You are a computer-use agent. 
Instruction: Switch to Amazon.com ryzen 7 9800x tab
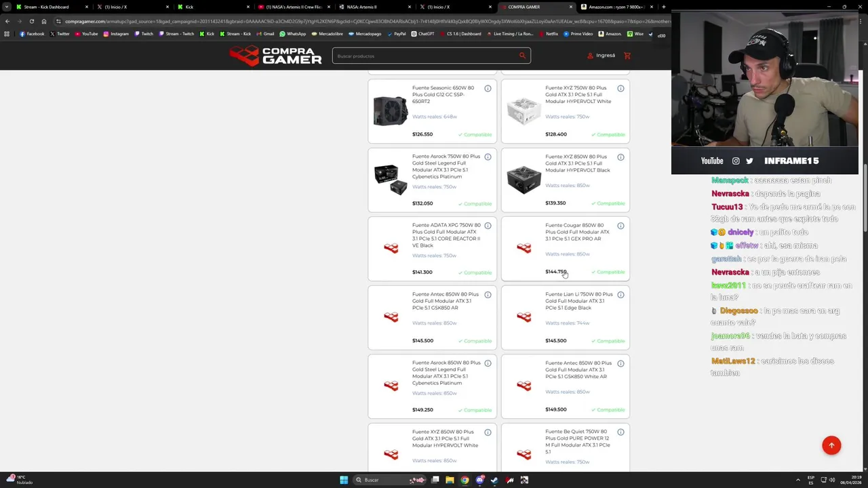coord(617,7)
